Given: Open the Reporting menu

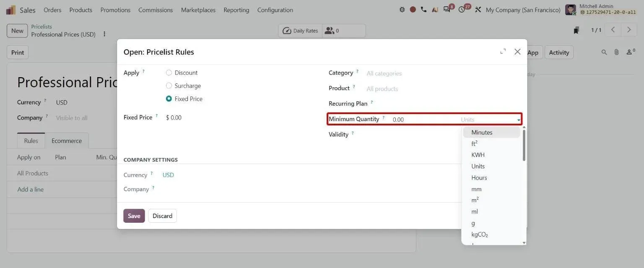Looking at the screenshot, I should (236, 10).
